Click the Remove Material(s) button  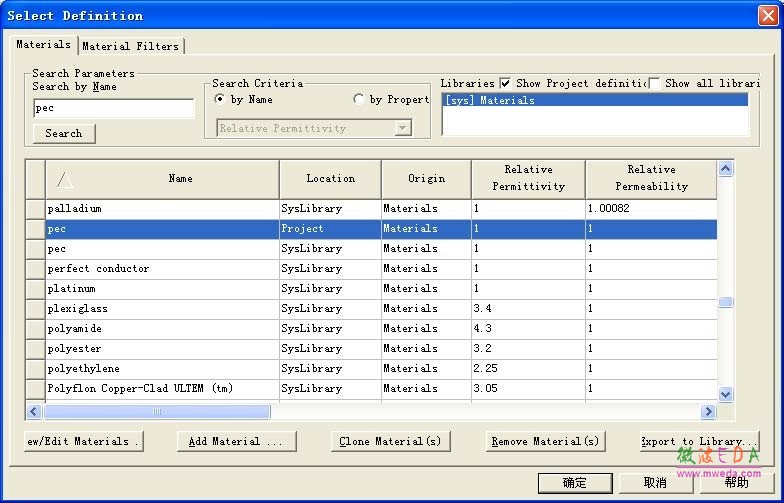click(546, 442)
